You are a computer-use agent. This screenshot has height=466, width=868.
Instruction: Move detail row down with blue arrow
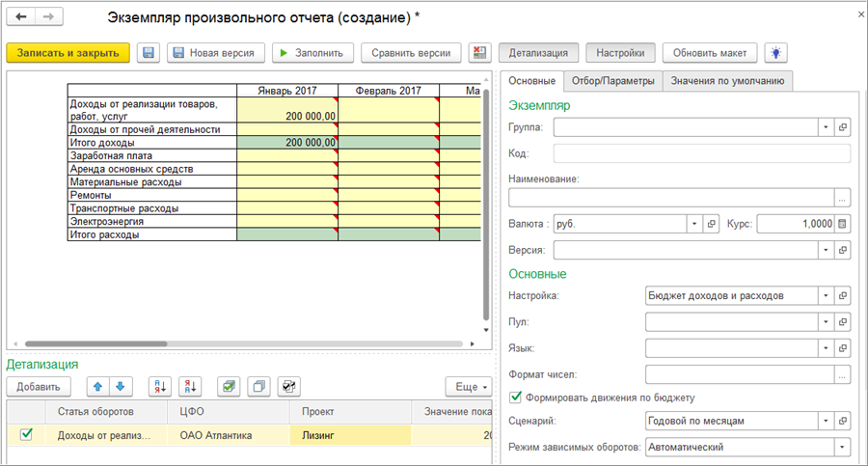120,387
